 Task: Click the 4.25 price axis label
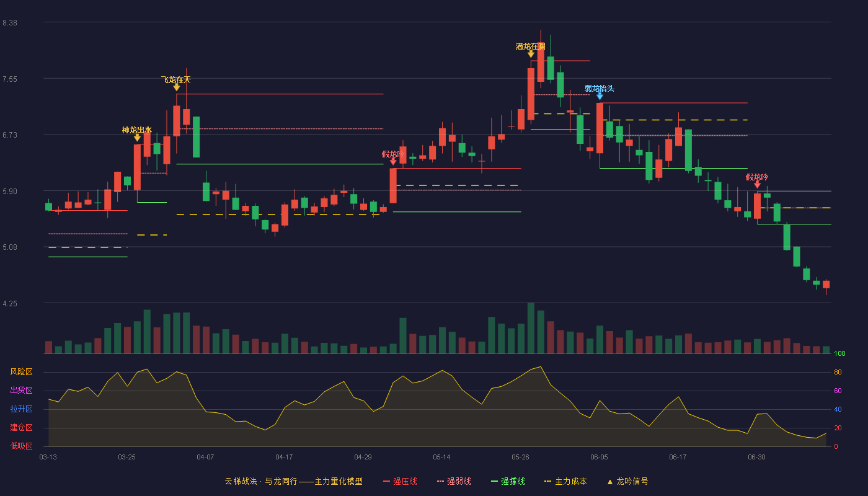click(10, 304)
